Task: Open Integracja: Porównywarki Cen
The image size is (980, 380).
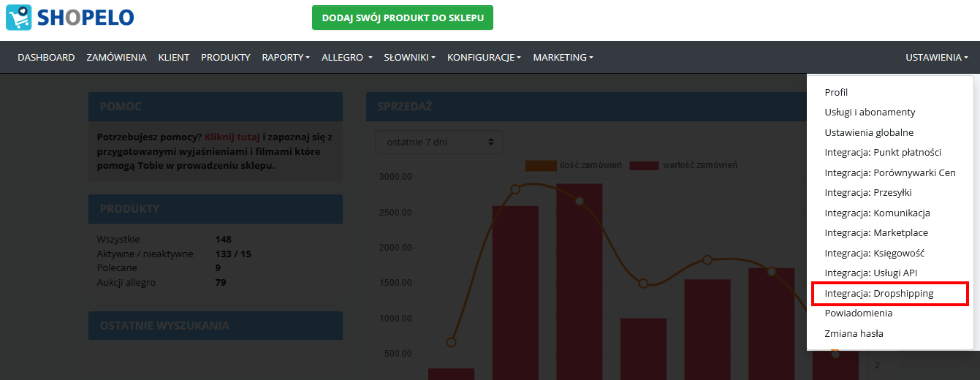Action: coord(890,172)
